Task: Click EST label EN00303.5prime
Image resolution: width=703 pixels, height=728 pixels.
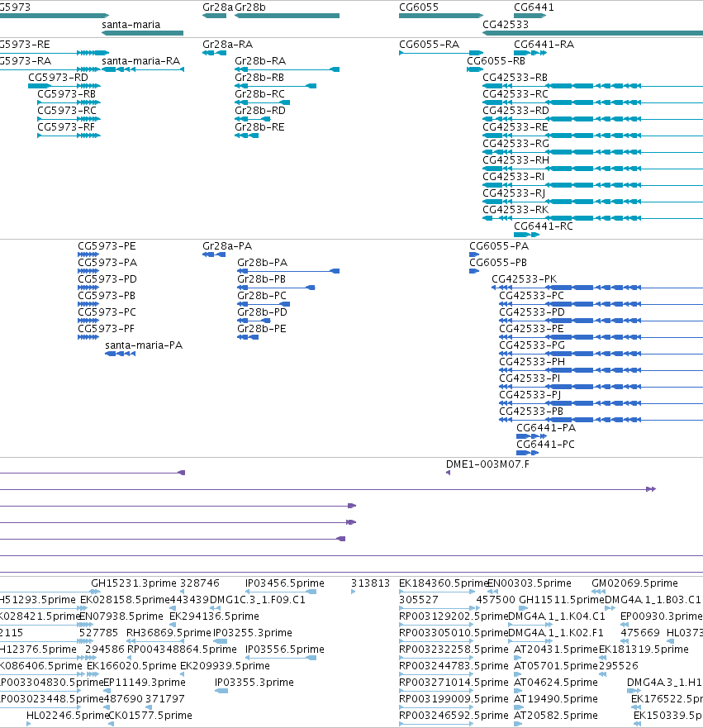Action: 530,583
